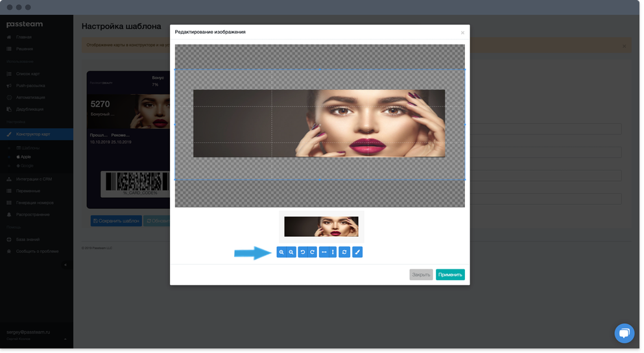
Task: Apply changes with the Применить button
Action: coord(450,274)
